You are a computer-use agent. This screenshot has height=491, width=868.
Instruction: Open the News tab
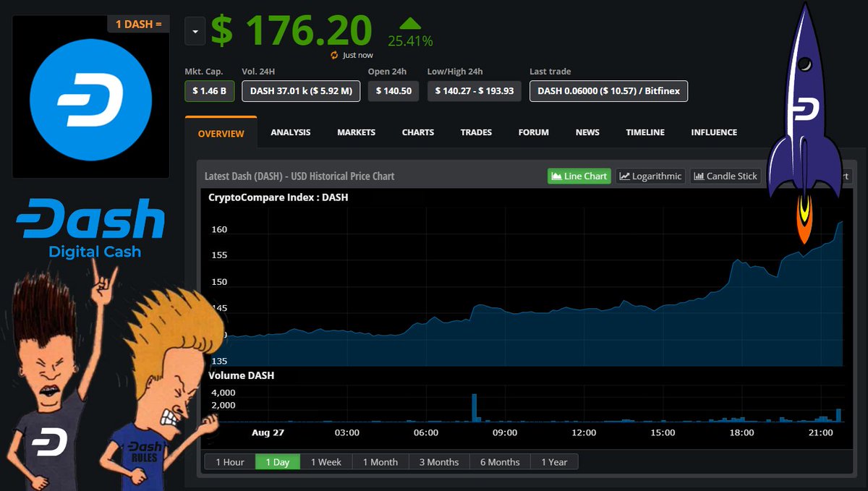[587, 132]
